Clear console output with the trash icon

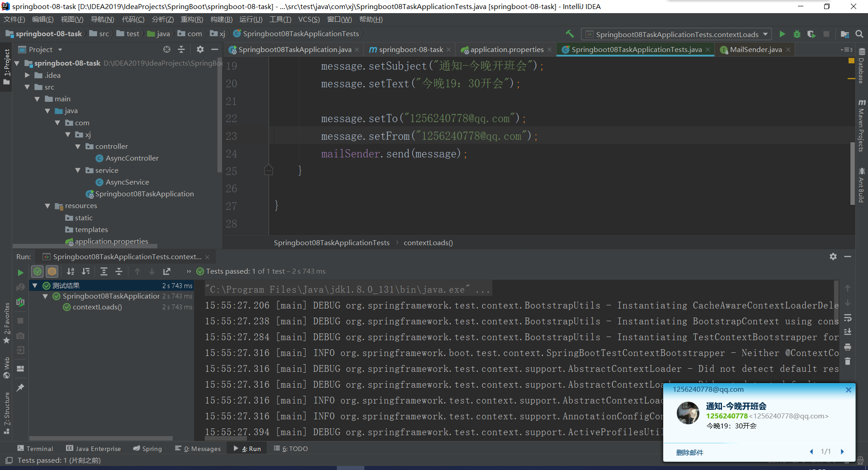tap(848, 361)
